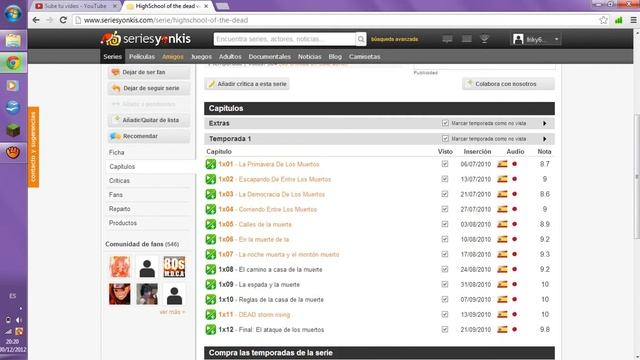The height and width of the screenshot is (360, 640).
Task: Open episode 1x07 La noche muerta link
Action: (x=279, y=254)
